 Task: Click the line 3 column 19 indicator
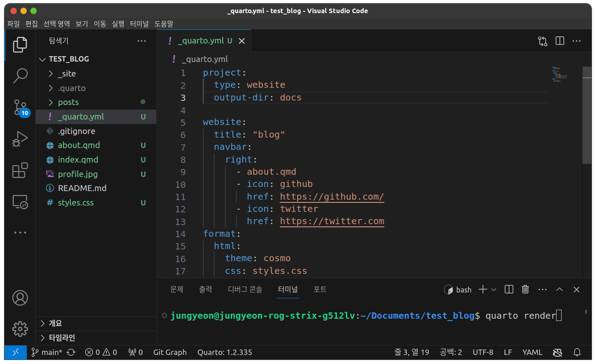pyautogui.click(x=412, y=352)
